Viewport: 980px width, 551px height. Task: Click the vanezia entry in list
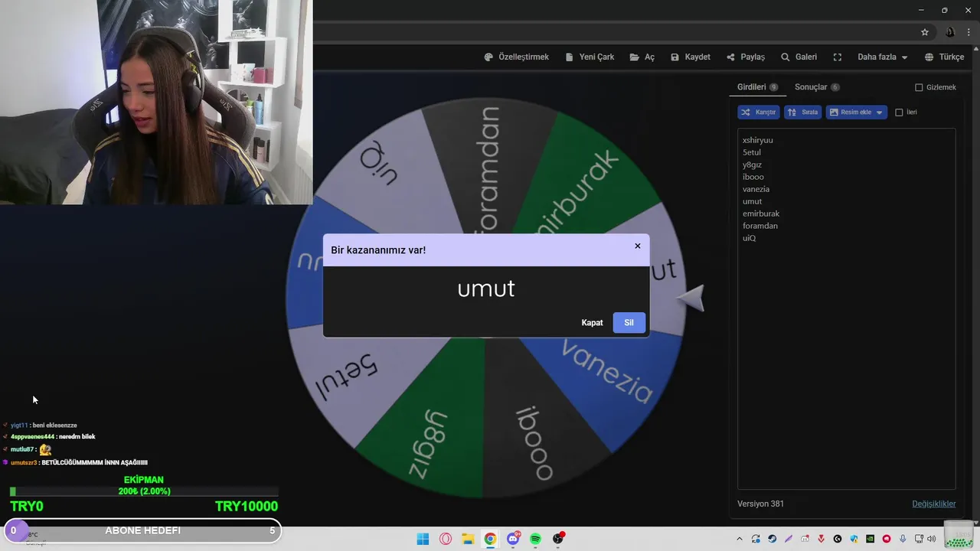point(756,189)
